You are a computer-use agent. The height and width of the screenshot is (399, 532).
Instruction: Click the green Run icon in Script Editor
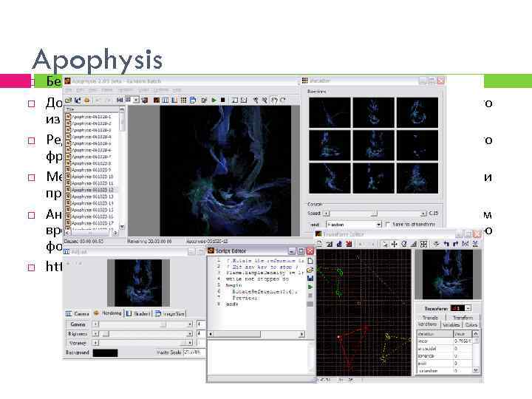(x=310, y=287)
